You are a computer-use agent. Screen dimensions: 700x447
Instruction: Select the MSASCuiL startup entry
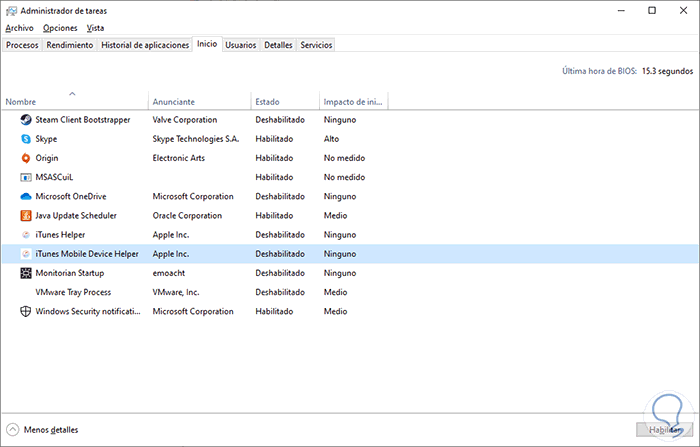point(55,177)
